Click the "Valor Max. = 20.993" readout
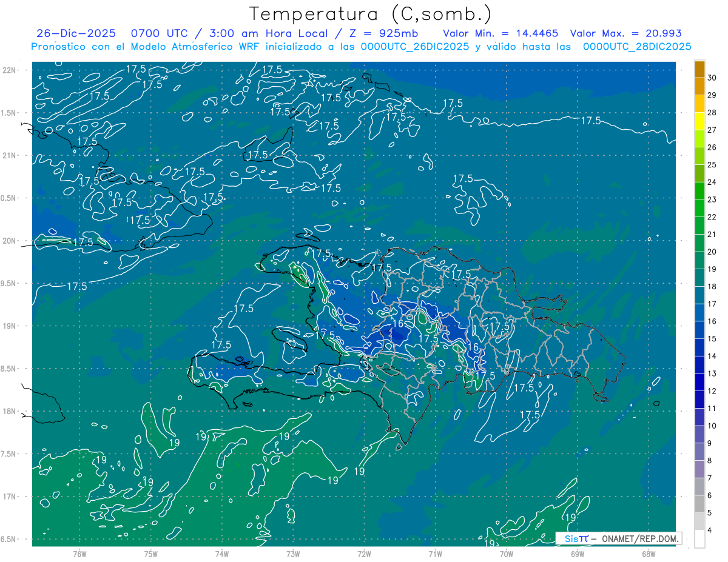The width and height of the screenshot is (728, 562). 626,33
